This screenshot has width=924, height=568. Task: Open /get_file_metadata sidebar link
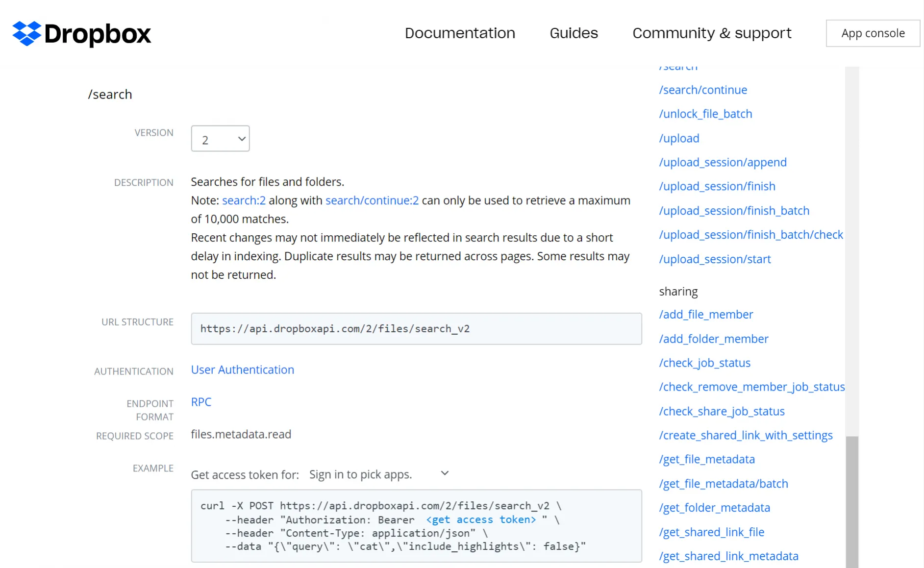click(707, 459)
